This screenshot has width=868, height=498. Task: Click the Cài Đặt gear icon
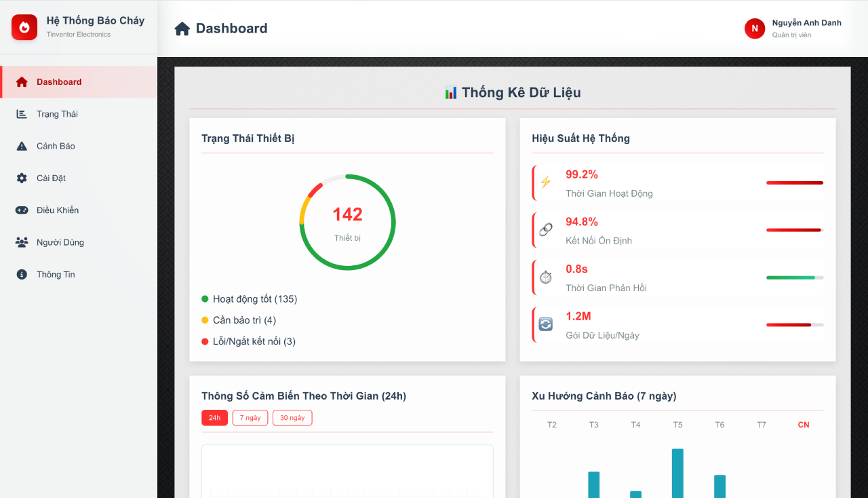pyautogui.click(x=22, y=178)
